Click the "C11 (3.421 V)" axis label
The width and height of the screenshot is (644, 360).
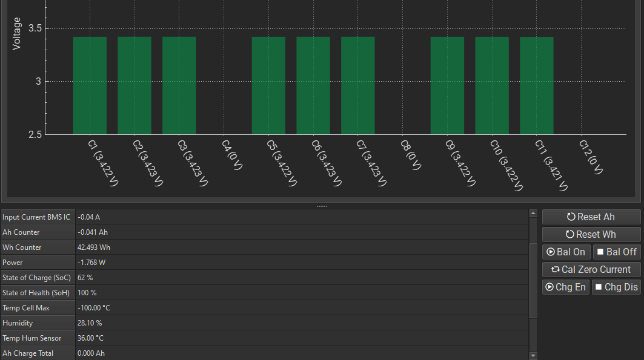551,166
